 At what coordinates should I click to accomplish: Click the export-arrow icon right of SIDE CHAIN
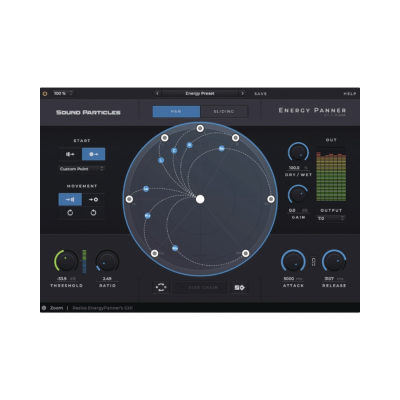239,287
